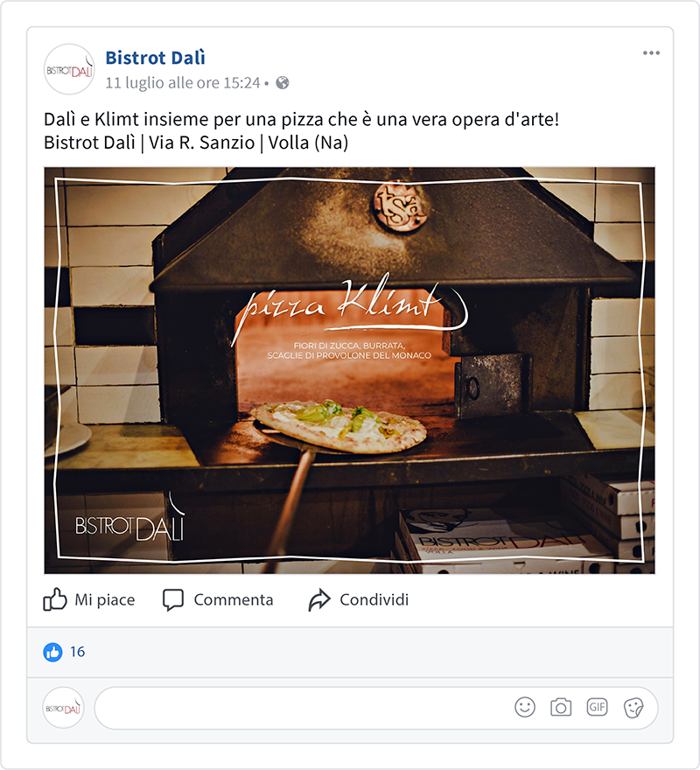Image resolution: width=700 pixels, height=770 pixels.
Task: Click the Mi piace thumbs-up icon
Action: pos(54,599)
